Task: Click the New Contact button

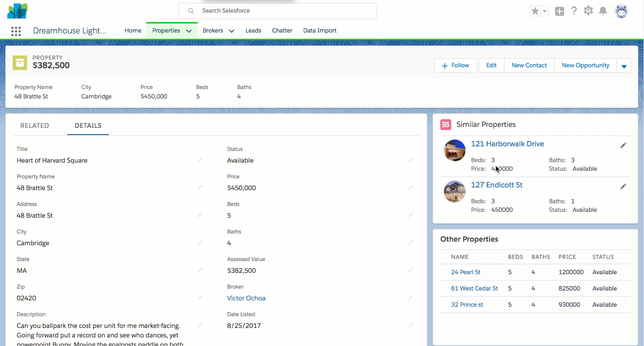Action: 529,65
